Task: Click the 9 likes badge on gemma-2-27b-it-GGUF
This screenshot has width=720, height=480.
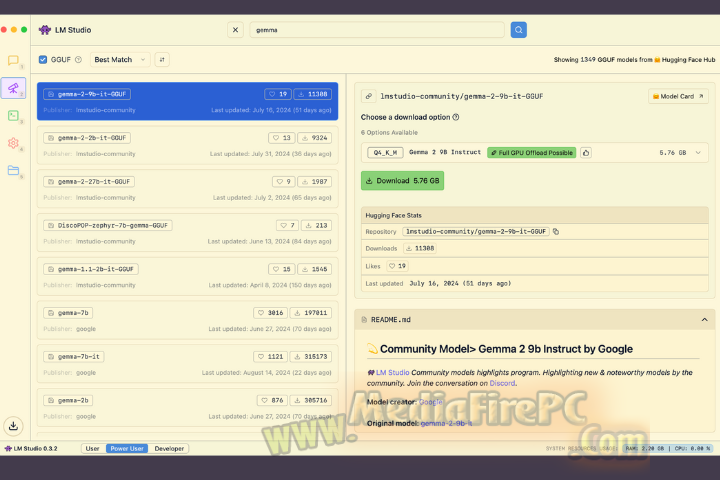Action: click(283, 181)
